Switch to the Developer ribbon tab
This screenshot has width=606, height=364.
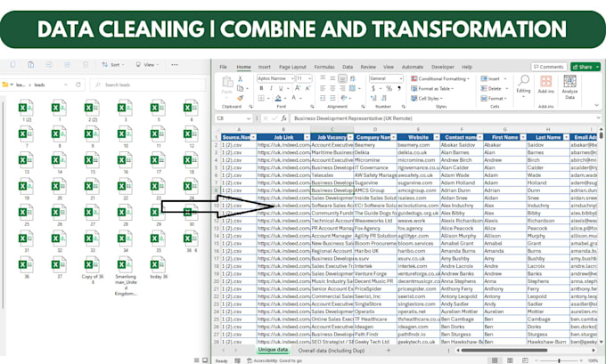click(x=443, y=67)
